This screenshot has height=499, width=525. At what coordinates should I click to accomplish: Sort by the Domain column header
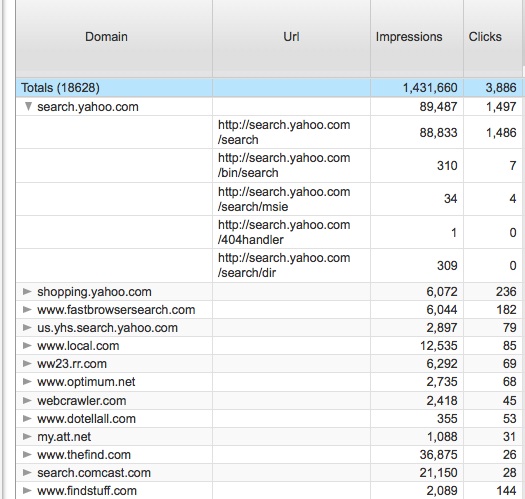click(x=114, y=38)
